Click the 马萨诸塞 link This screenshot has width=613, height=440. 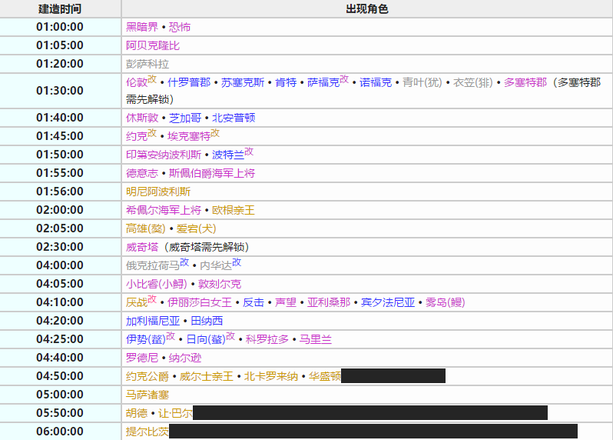point(147,395)
